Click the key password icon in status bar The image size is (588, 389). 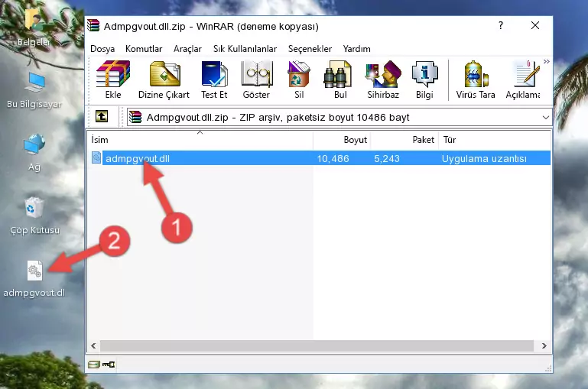(109, 365)
